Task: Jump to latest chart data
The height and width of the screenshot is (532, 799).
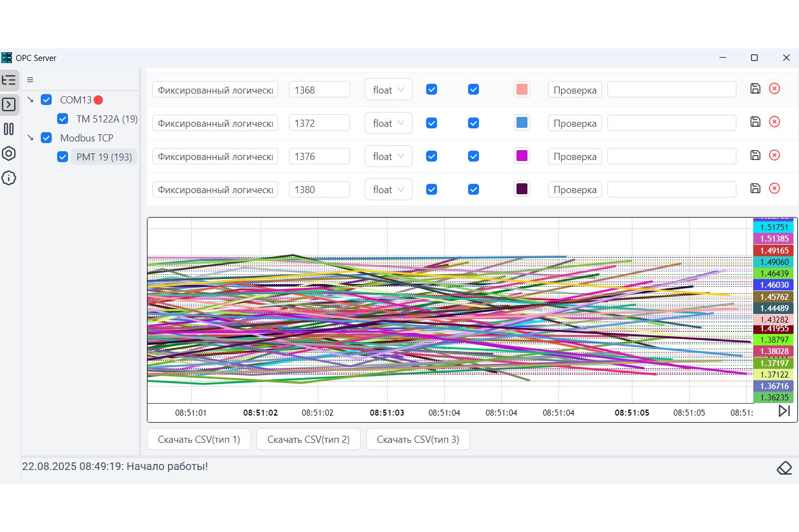Action: coord(784,411)
